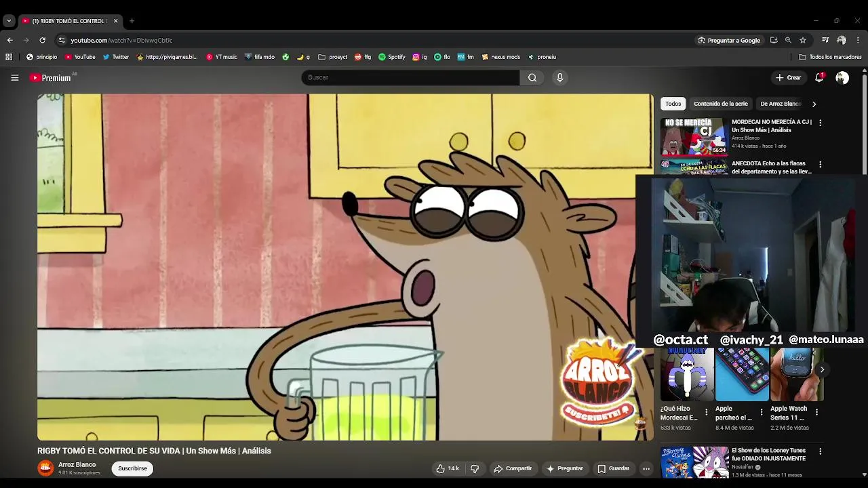This screenshot has width=868, height=488.
Task: Click the Compartir share button
Action: pos(513,468)
